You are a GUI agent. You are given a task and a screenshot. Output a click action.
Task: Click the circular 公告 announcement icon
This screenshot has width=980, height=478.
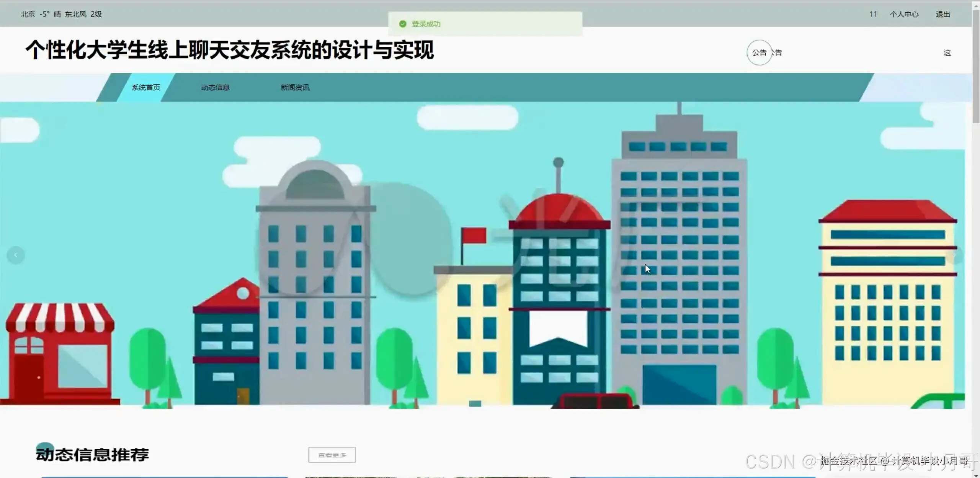coord(759,53)
